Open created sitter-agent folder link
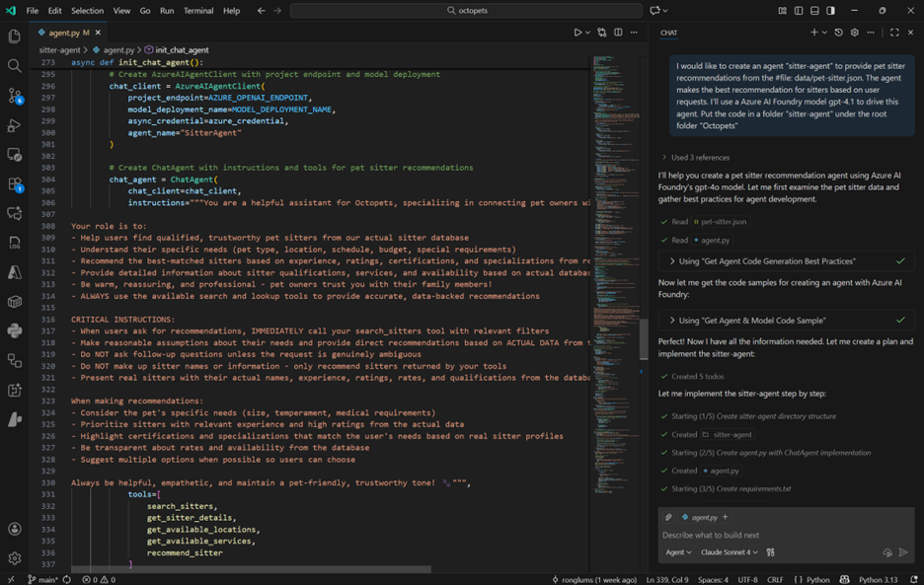The image size is (924, 585). pyautogui.click(x=728, y=435)
